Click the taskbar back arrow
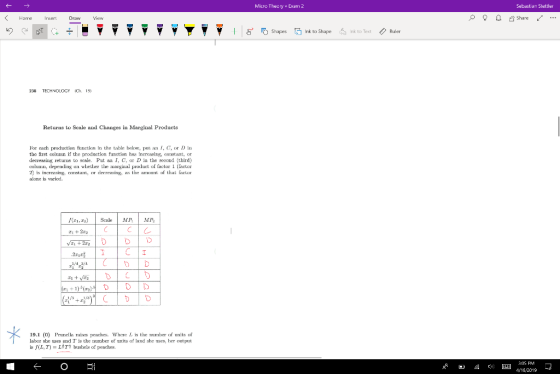The height and width of the screenshot is (374, 560). point(37,366)
